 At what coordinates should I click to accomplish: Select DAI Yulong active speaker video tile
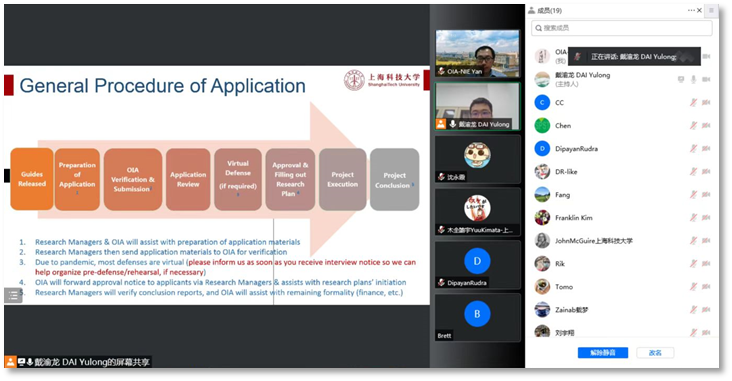coord(477,106)
